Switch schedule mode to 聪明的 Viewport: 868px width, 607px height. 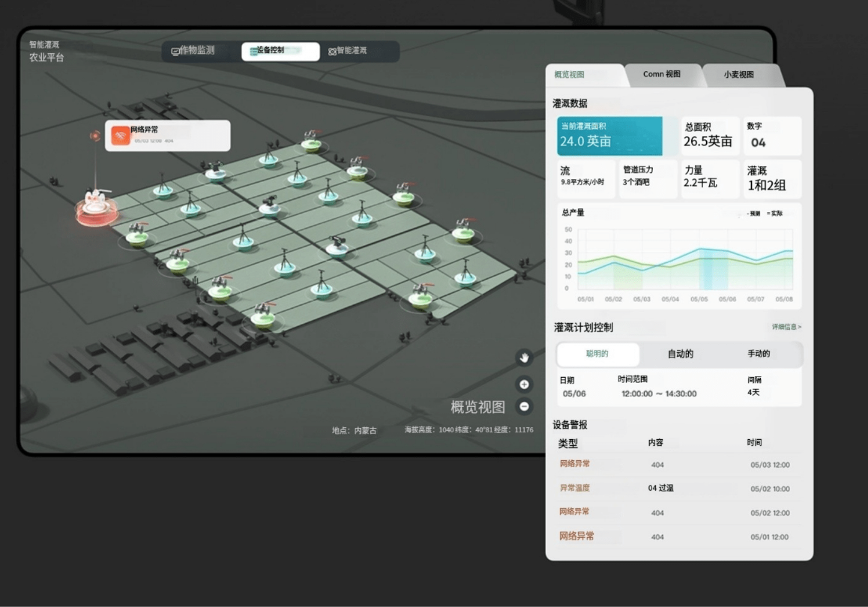point(597,354)
